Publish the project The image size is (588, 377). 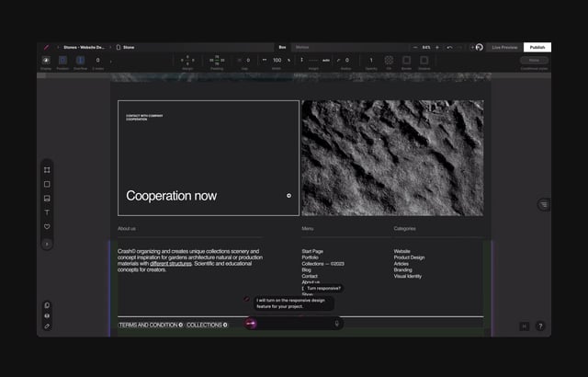pyautogui.click(x=537, y=47)
